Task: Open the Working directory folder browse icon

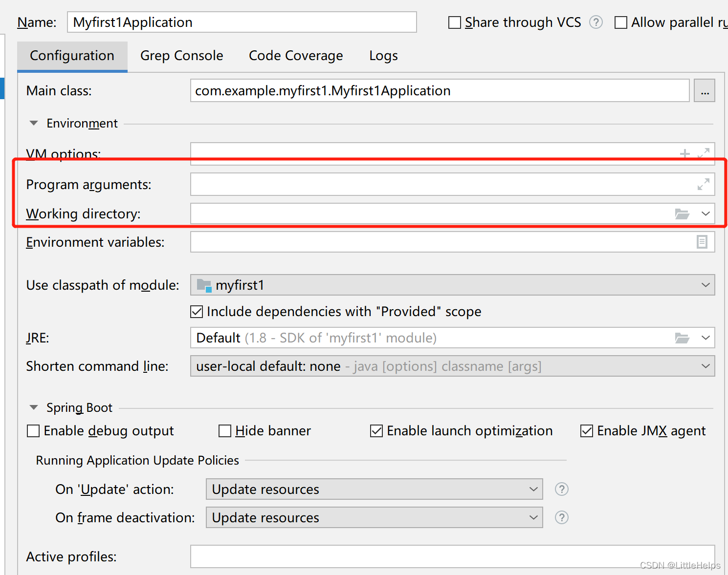Action: [683, 213]
